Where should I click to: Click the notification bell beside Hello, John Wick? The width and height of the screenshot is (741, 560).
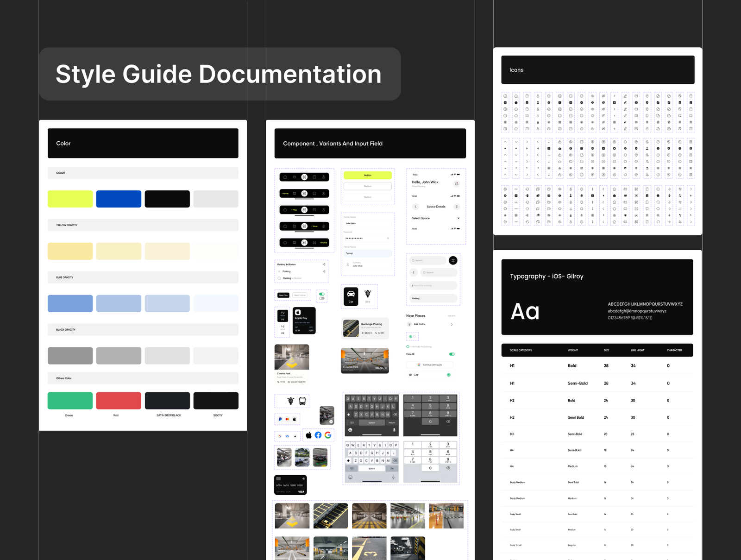tap(456, 184)
